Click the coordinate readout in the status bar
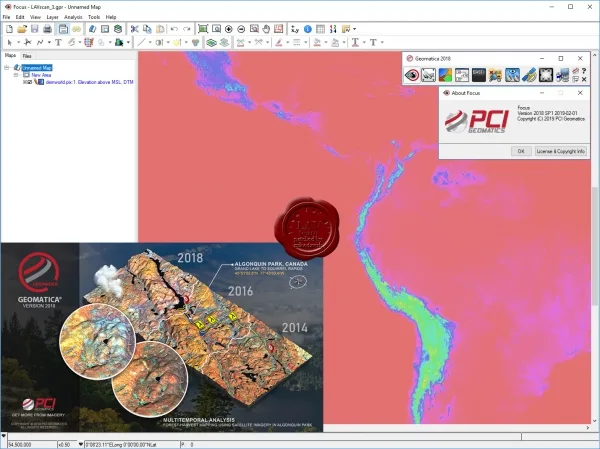Image resolution: width=600 pixels, height=449 pixels. point(132,444)
